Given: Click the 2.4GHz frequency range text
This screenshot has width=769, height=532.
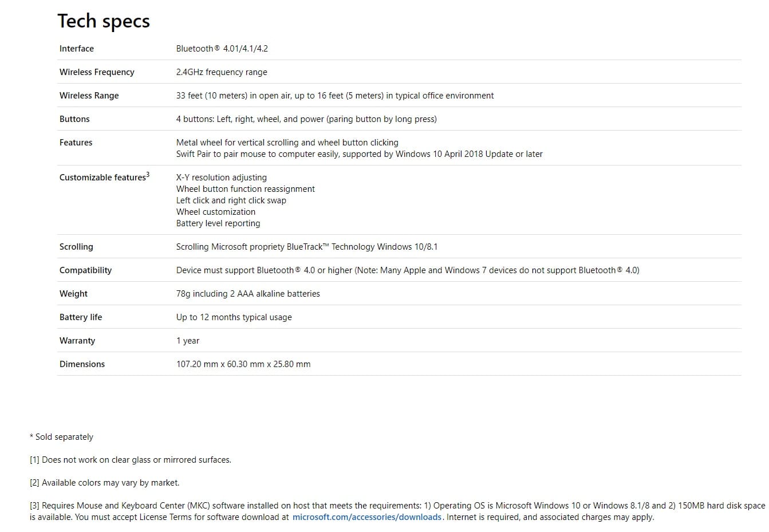Looking at the screenshot, I should coord(222,72).
